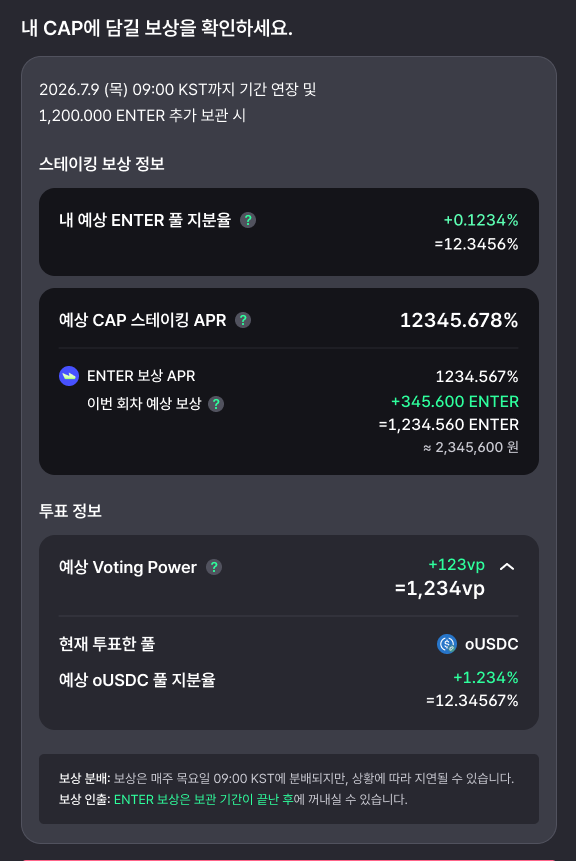Screen dimensions: 576x861
Task: Click the +1.234% oUSDC pool share
Action: coord(486,678)
